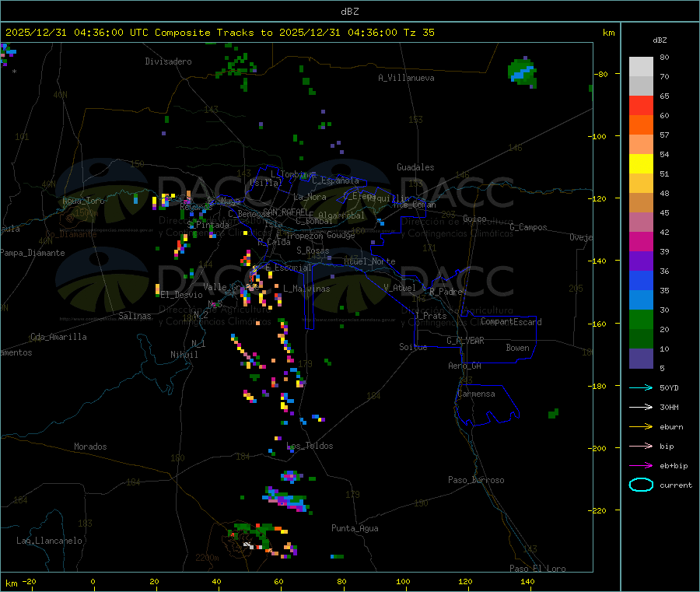Screen dimensions: 700x592
Task: Click the cyan 50YD arrow legend icon
Action: click(641, 387)
